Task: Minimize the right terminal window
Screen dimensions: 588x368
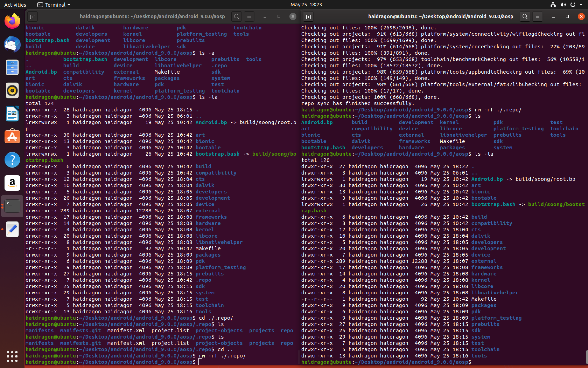Action: [x=553, y=16]
